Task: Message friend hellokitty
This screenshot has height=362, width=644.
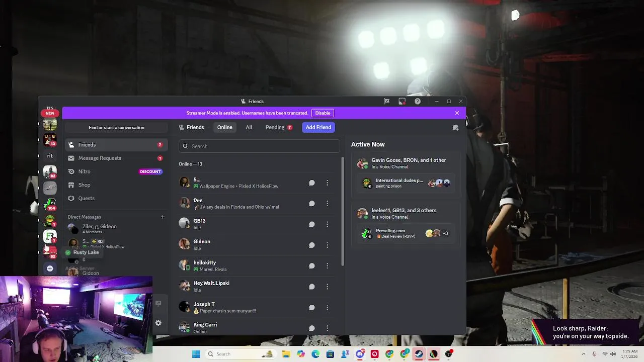Action: pos(312,266)
